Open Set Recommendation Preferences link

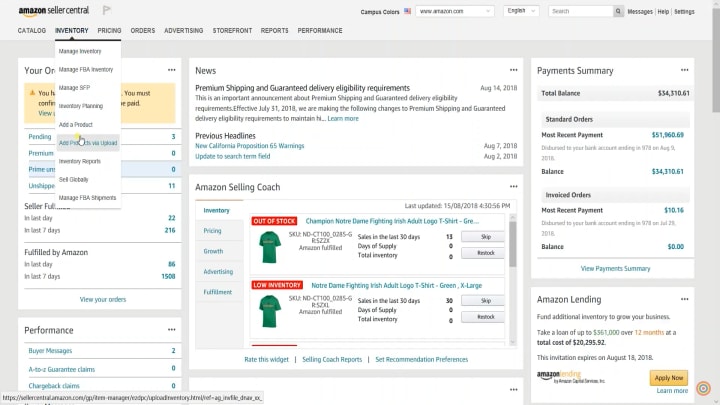pos(422,359)
